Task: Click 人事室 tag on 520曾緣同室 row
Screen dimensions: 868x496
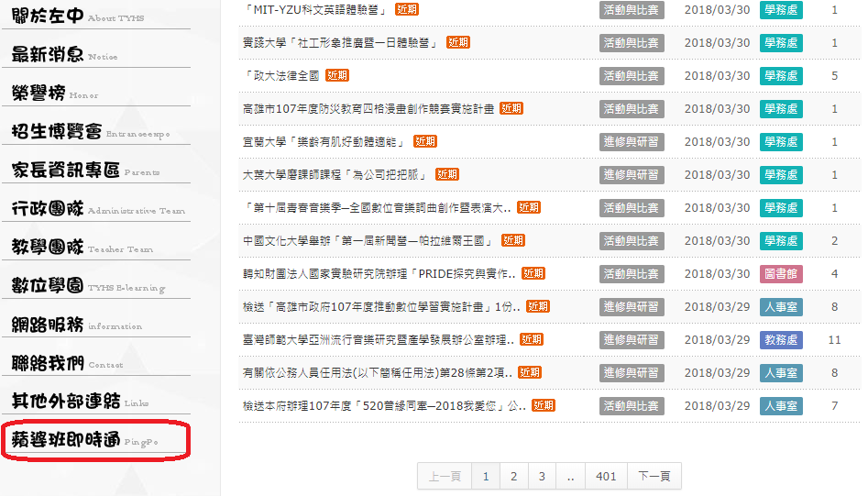Action: click(781, 406)
